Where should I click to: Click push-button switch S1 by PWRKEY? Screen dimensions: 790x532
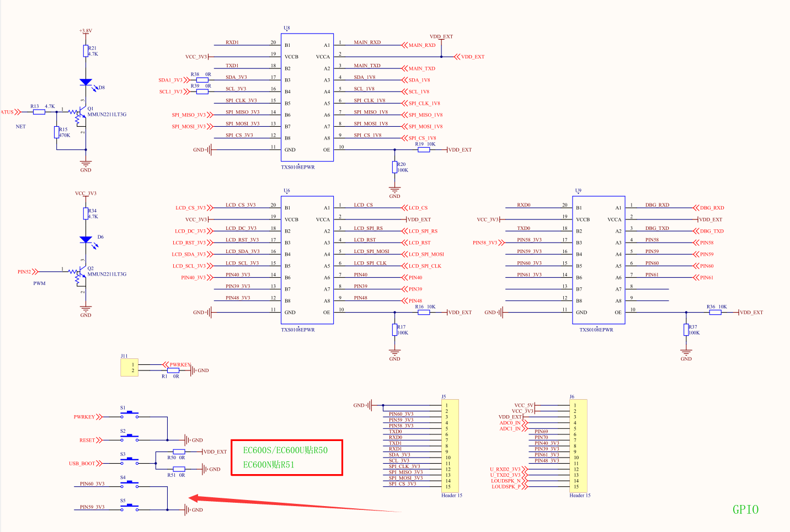[130, 415]
